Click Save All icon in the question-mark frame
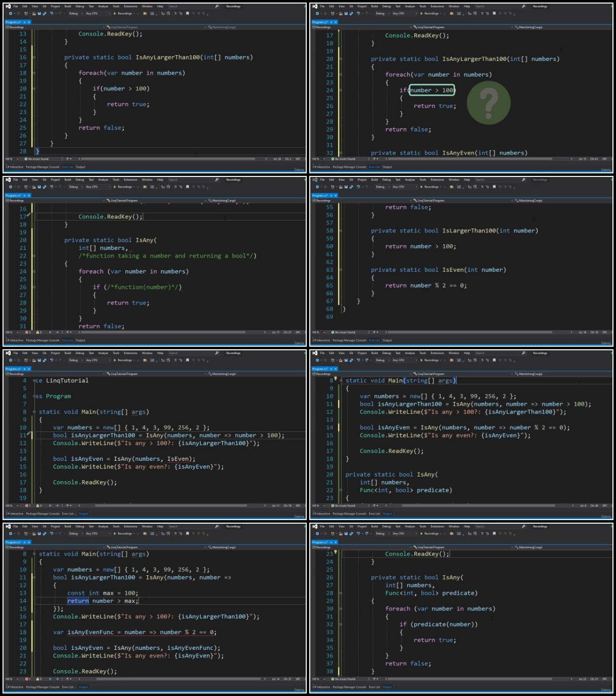616x696 pixels. pos(351,14)
